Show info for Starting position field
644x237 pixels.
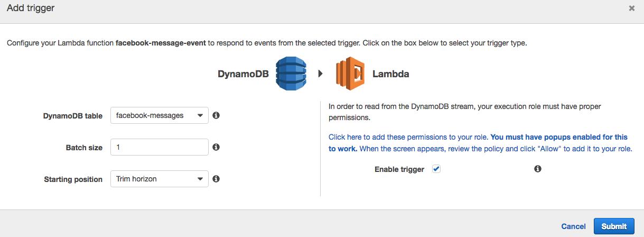click(216, 179)
